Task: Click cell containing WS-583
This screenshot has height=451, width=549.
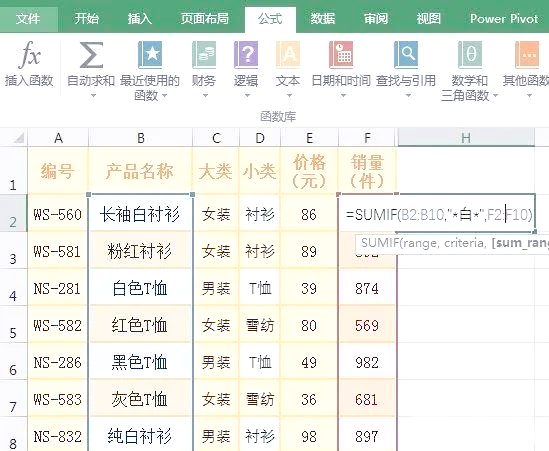Action: coord(58,399)
